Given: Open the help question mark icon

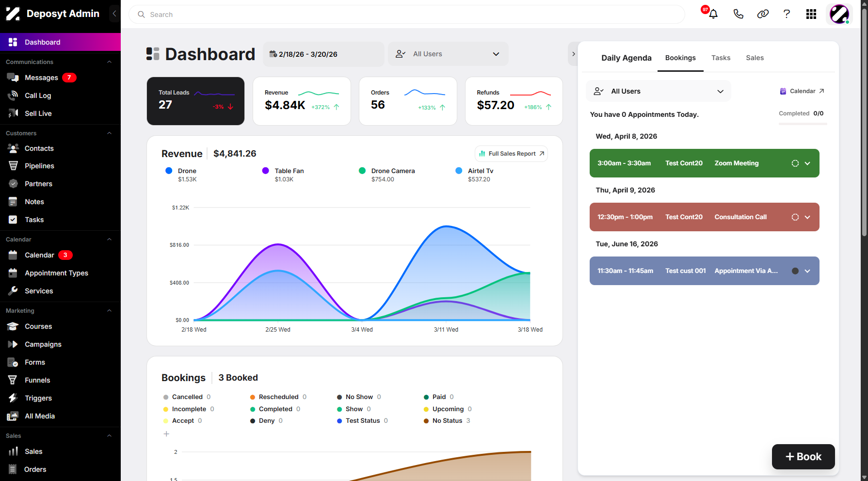Looking at the screenshot, I should [x=787, y=14].
